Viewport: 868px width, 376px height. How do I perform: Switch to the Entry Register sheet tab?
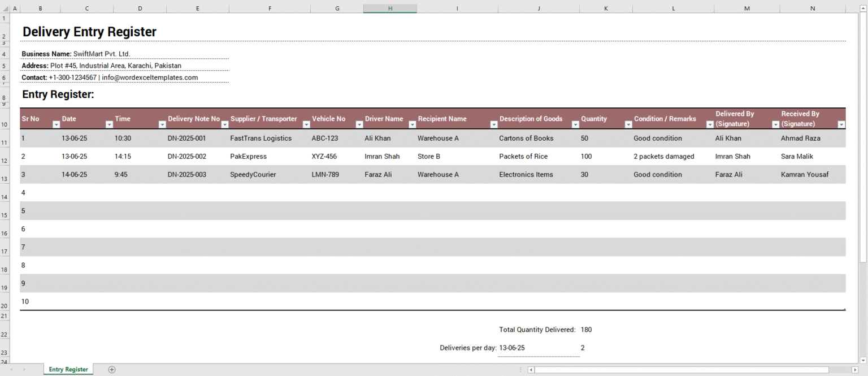67,369
